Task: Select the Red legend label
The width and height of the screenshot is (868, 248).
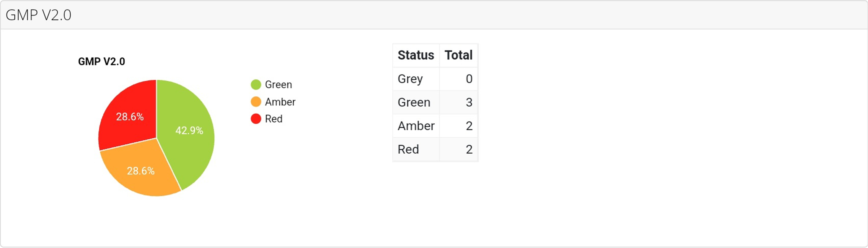Action: [x=274, y=119]
